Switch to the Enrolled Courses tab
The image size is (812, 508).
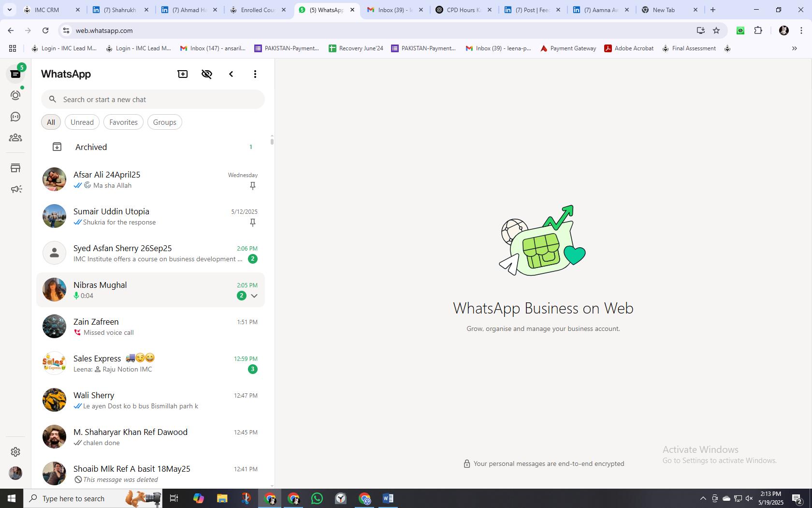click(258, 10)
